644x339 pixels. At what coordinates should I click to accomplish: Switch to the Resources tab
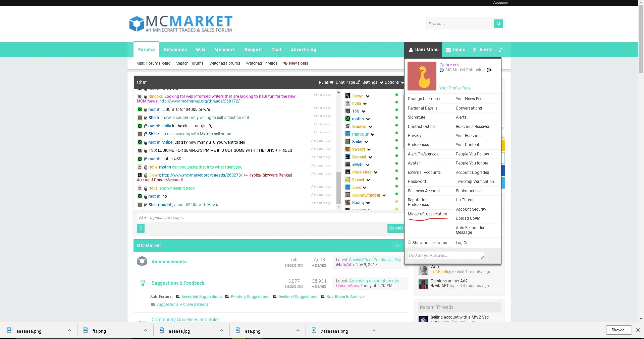pos(175,50)
